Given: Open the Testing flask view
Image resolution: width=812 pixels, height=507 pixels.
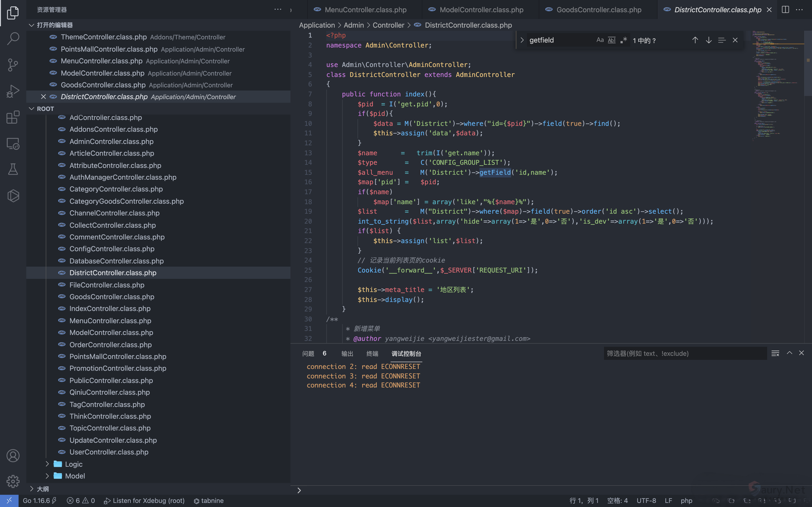Looking at the screenshot, I should (13, 169).
